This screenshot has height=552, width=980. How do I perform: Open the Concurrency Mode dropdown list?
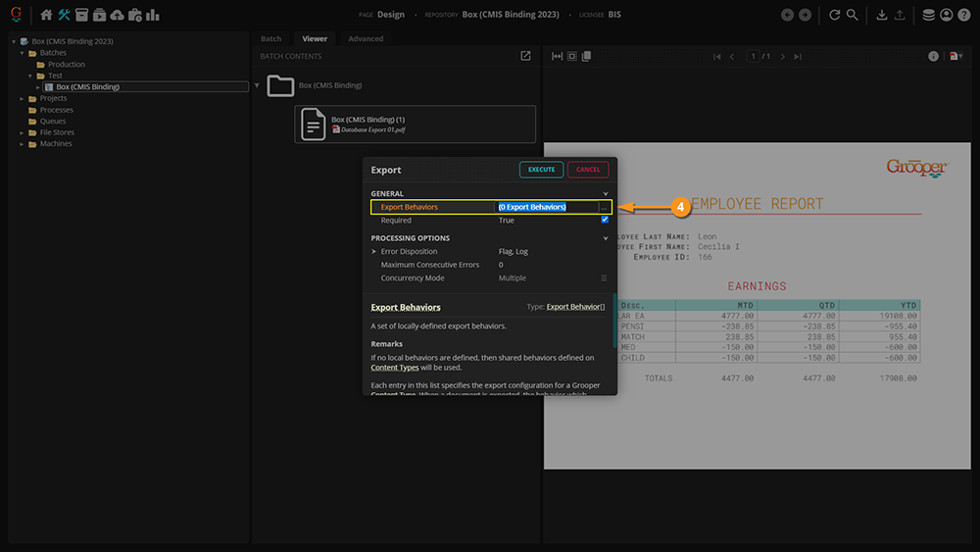click(x=604, y=278)
